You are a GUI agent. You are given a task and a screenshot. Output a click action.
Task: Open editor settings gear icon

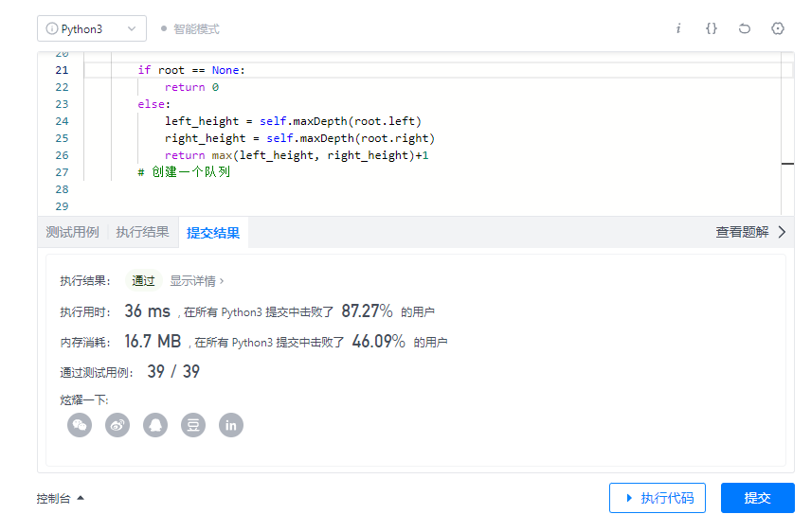(x=778, y=28)
